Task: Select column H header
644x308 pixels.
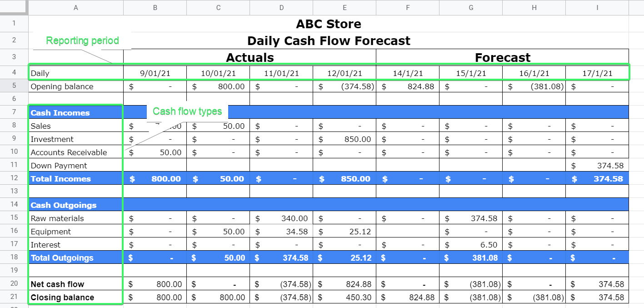Action: pyautogui.click(x=534, y=7)
